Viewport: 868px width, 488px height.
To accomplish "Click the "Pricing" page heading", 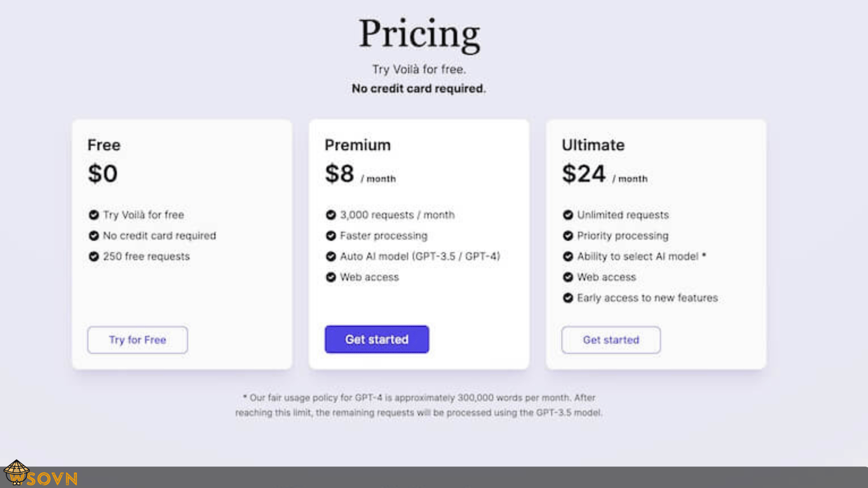I will [x=419, y=34].
